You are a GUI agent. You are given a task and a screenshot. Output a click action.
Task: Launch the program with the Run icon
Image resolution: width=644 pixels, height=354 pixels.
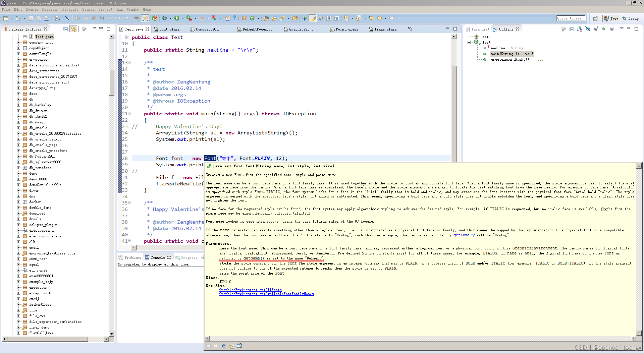pyautogui.click(x=177, y=18)
